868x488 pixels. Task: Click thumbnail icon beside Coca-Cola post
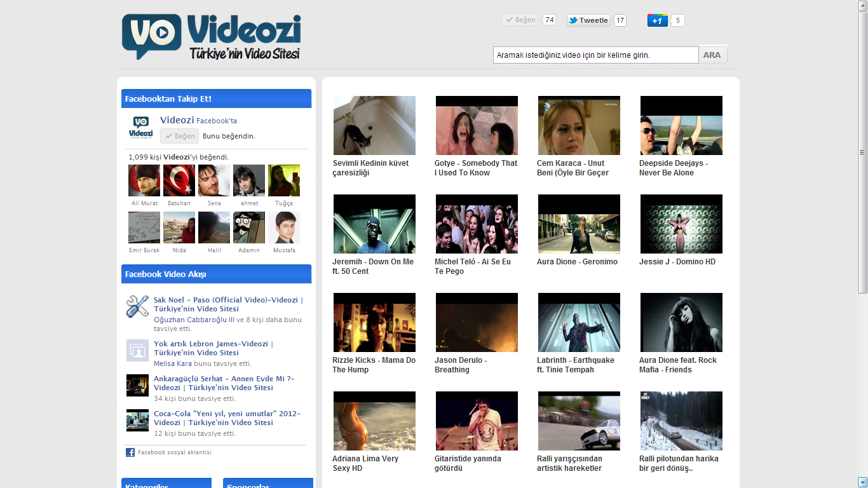click(137, 420)
